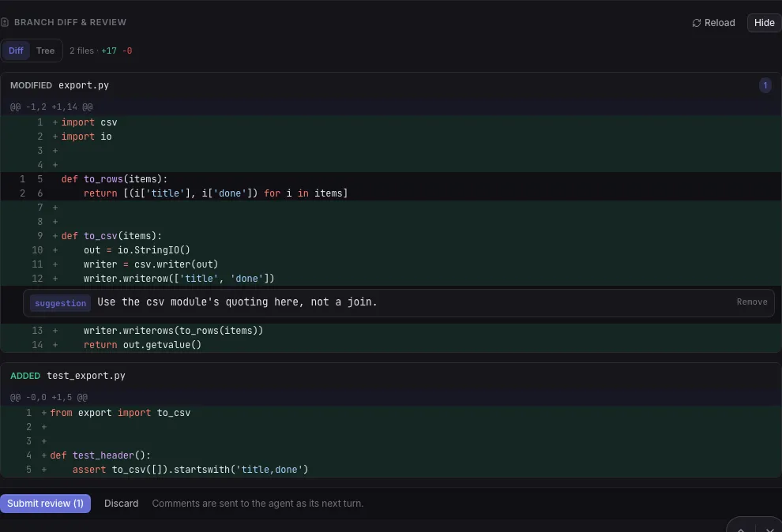Click the ADDED status label
782x532 pixels.
(x=25, y=376)
